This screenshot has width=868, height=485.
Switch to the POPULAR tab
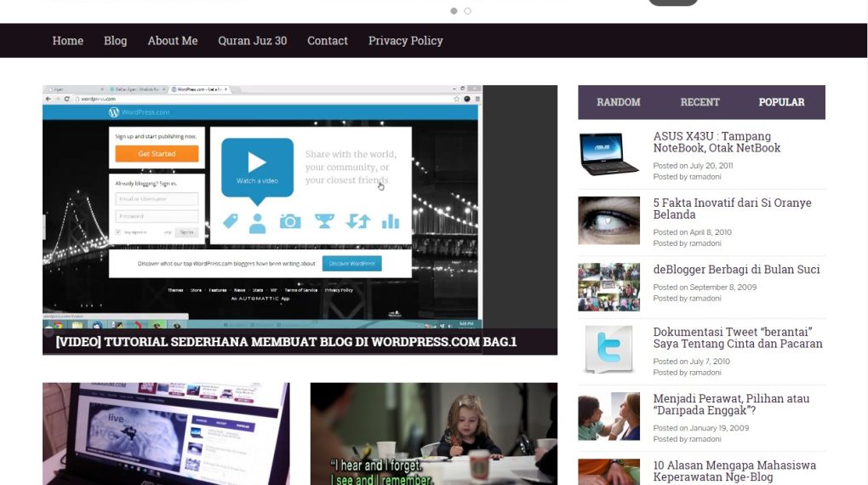coord(781,102)
